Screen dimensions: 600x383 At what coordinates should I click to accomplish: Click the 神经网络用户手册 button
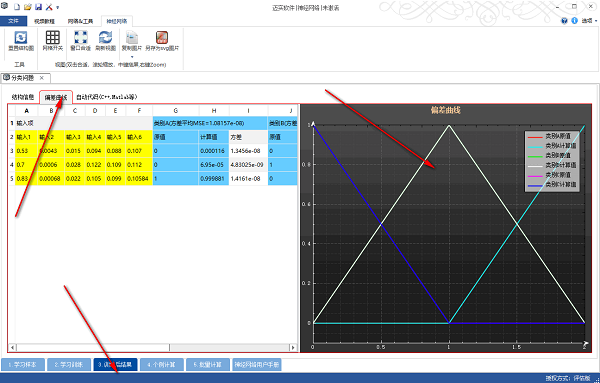pos(257,365)
